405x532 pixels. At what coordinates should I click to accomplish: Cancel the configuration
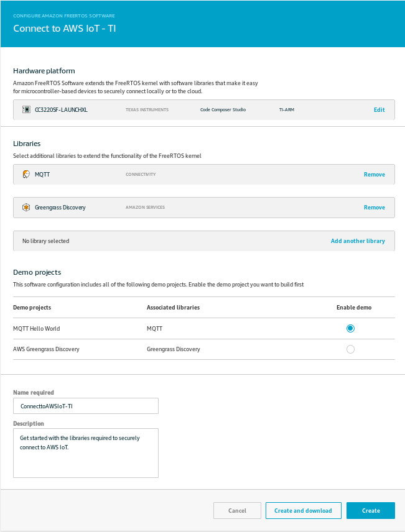(237, 510)
